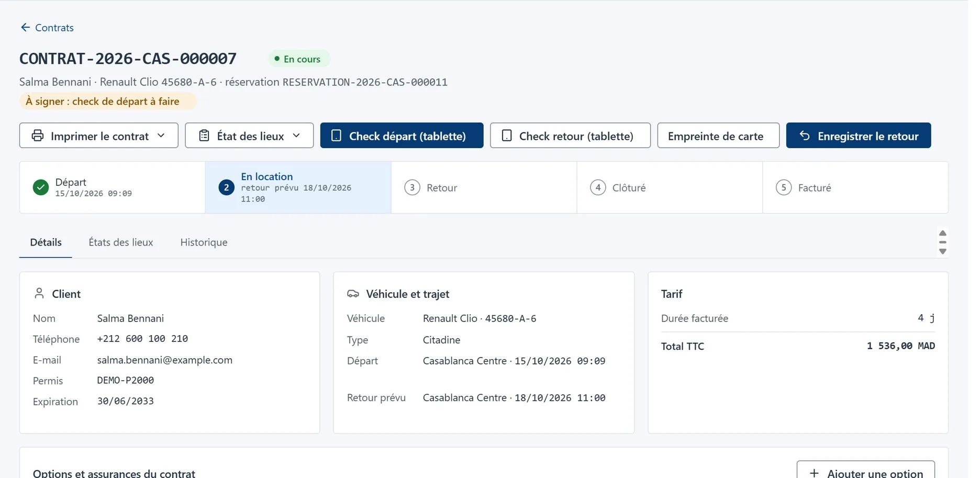Open the État des lieux dropdown chevron
Image resolution: width=980 pixels, height=478 pixels.
[x=296, y=136]
